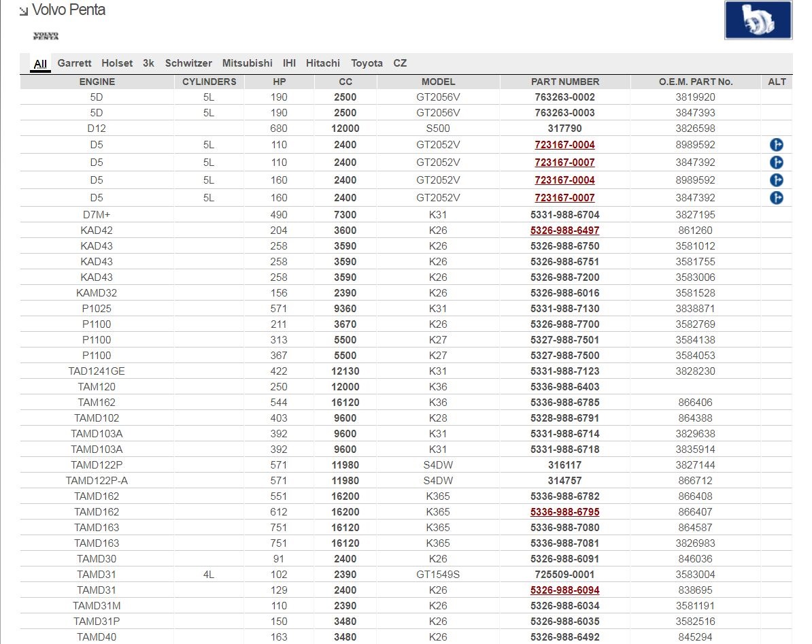Select part number 725509-0001
Viewport: 812px width, 644px height.
click(564, 574)
